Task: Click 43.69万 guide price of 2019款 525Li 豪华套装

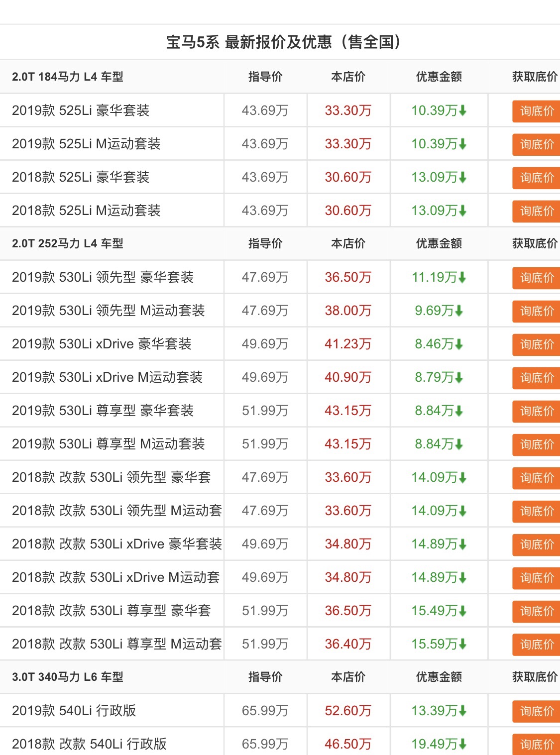Action: 265,110
